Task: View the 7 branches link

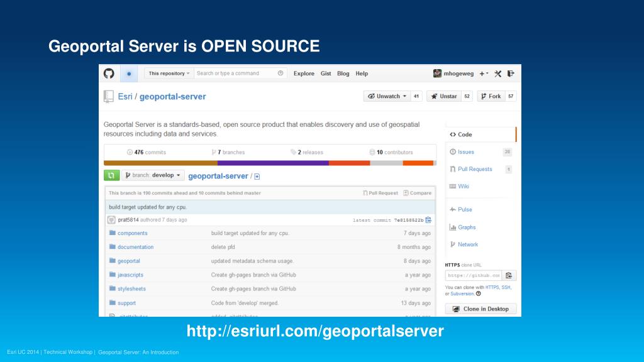Action: click(228, 152)
